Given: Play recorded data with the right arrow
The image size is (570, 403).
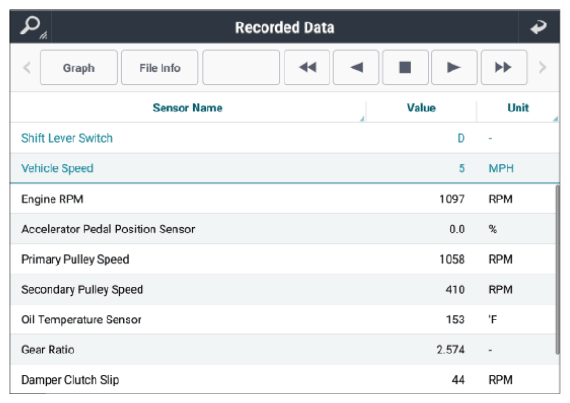Looking at the screenshot, I should click(454, 68).
